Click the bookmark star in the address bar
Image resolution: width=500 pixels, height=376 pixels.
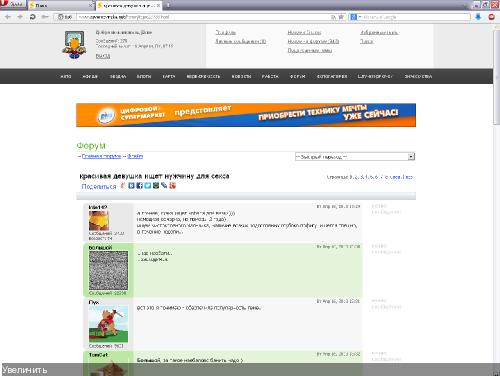(341, 17)
